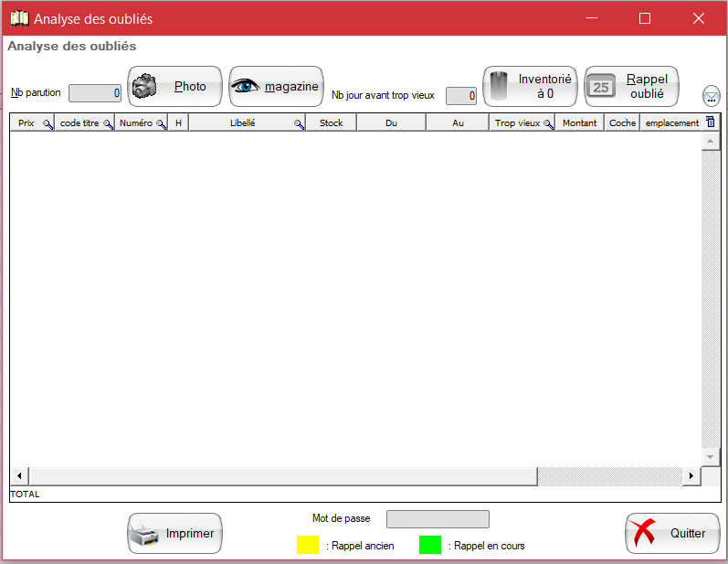Viewport: 728px width, 564px height.
Task: Click the Nb jour avant trop vieux field
Action: pyautogui.click(x=460, y=96)
